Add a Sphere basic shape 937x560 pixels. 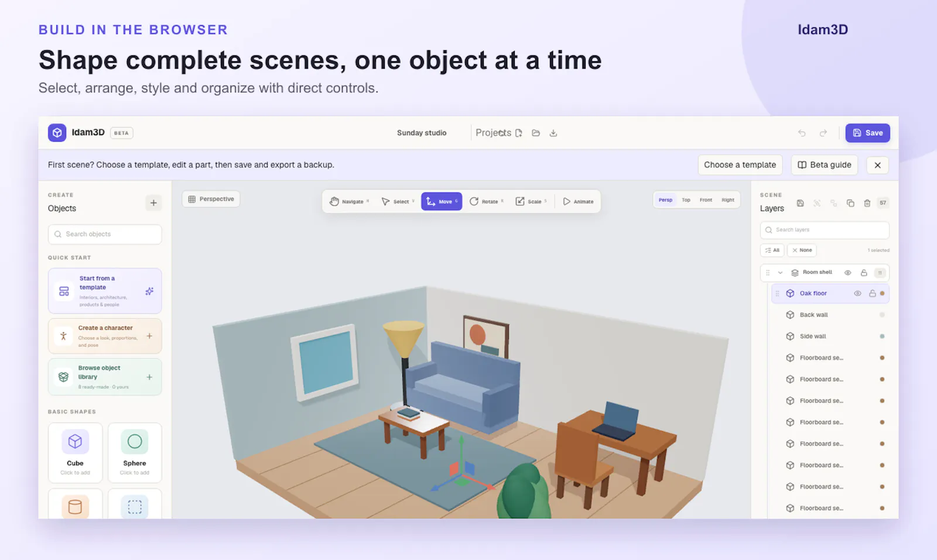(135, 452)
